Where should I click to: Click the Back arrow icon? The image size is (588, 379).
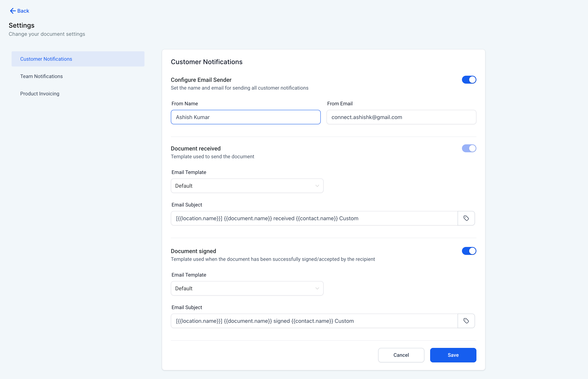pyautogui.click(x=12, y=11)
